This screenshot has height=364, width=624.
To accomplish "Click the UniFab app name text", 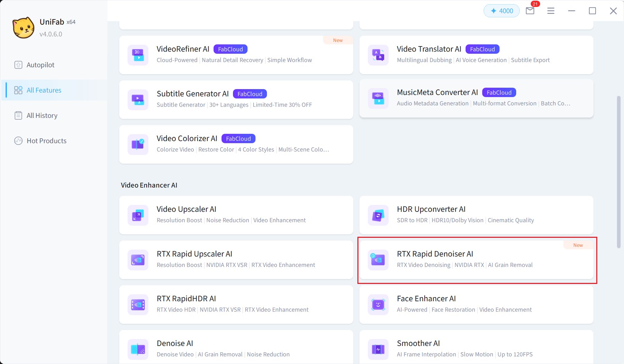I will point(52,22).
